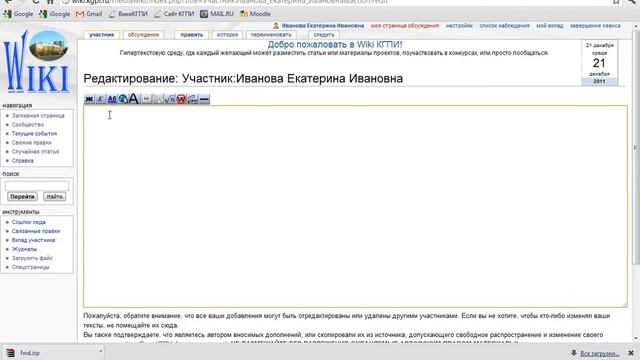Screen dimensions: 640x360
Task: Open Ссылки сюда tools link
Action: click(x=29, y=222)
